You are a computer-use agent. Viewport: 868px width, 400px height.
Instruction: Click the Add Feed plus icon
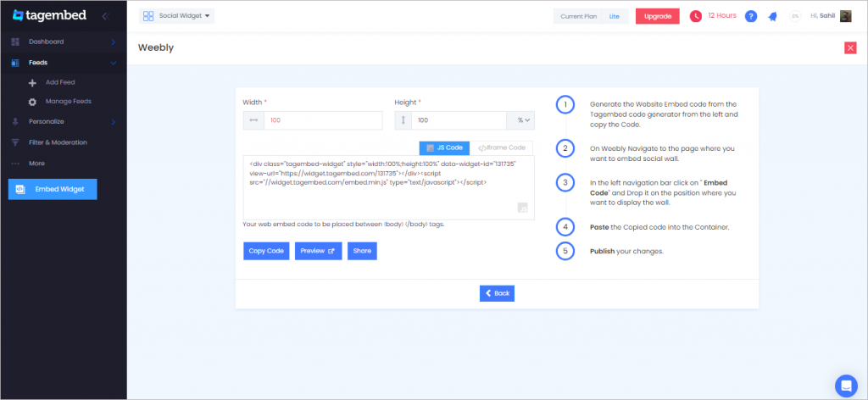pyautogui.click(x=32, y=83)
